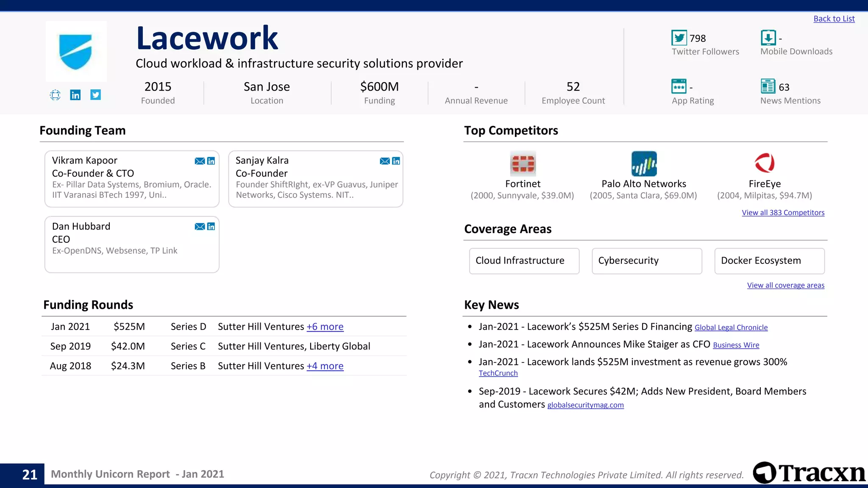The image size is (868, 488).
Task: View all 383 Competitors
Action: coord(783,213)
